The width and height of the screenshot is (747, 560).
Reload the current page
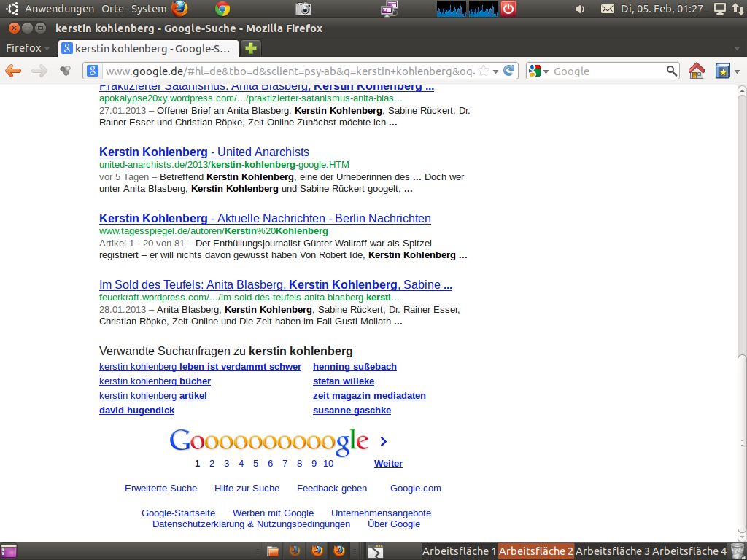pos(508,71)
